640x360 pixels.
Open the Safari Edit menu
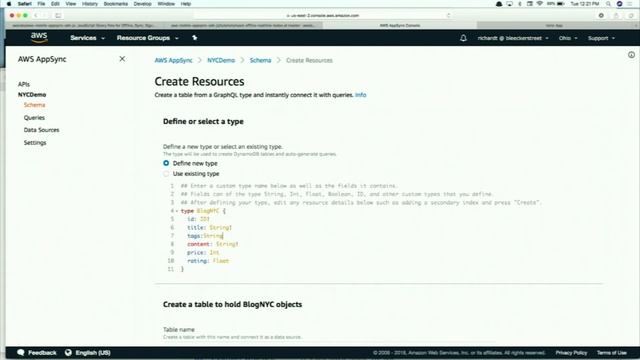click(x=55, y=4)
